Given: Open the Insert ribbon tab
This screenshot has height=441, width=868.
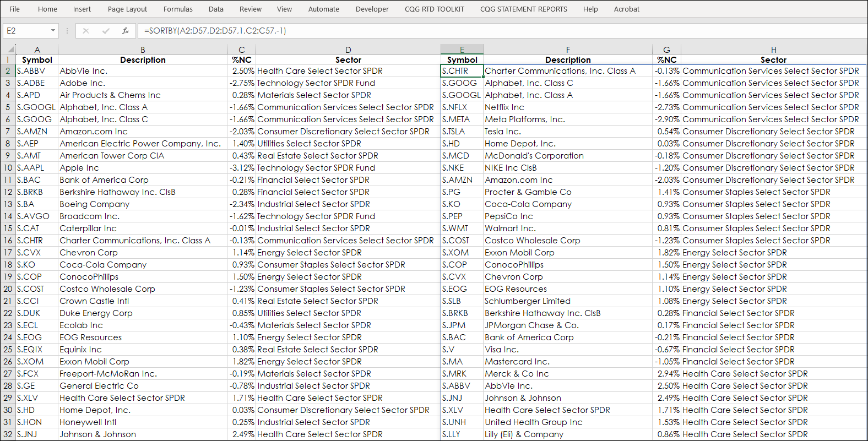Looking at the screenshot, I should pyautogui.click(x=82, y=9).
